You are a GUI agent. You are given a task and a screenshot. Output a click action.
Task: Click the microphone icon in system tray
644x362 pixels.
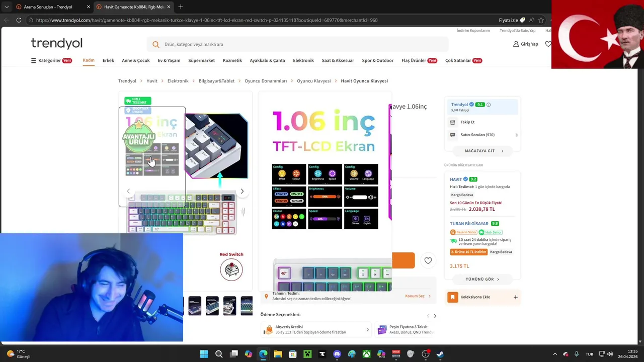577,354
